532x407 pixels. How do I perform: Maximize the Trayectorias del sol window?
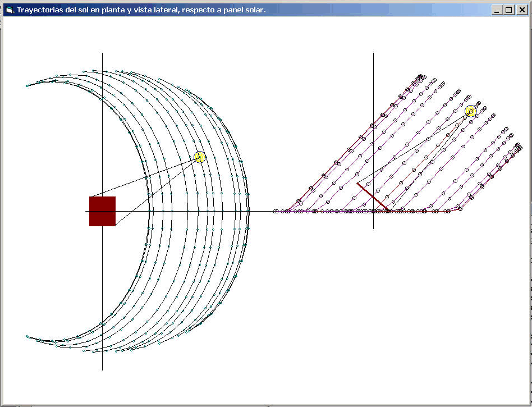point(508,10)
